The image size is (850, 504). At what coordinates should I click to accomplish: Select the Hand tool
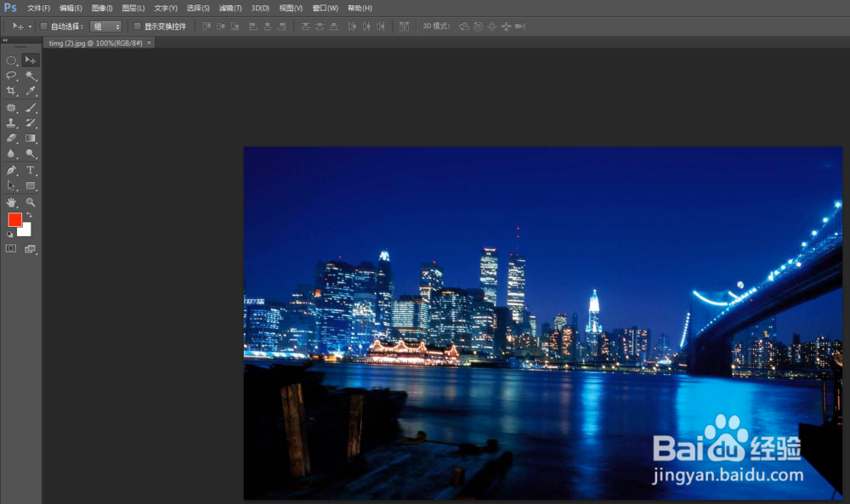11,202
